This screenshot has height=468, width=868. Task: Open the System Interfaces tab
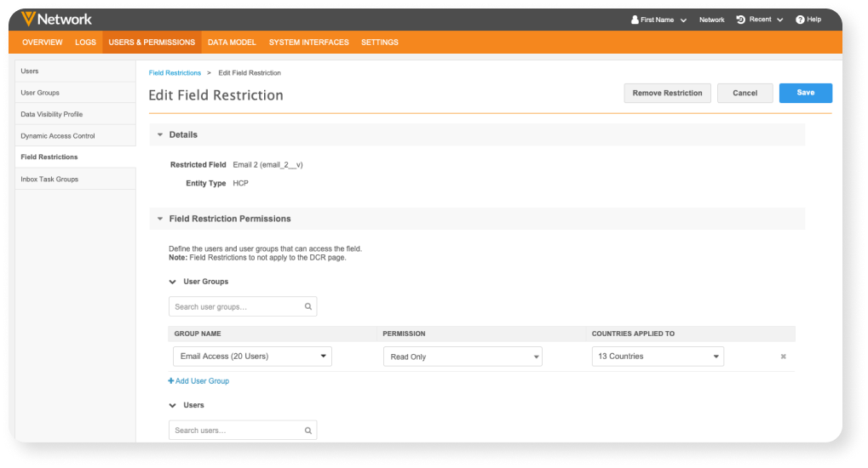pos(308,43)
